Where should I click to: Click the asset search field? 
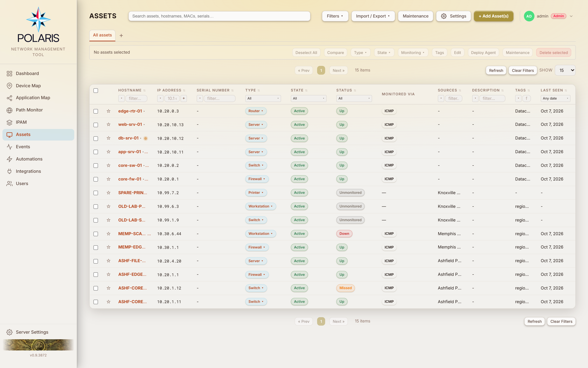click(x=219, y=16)
